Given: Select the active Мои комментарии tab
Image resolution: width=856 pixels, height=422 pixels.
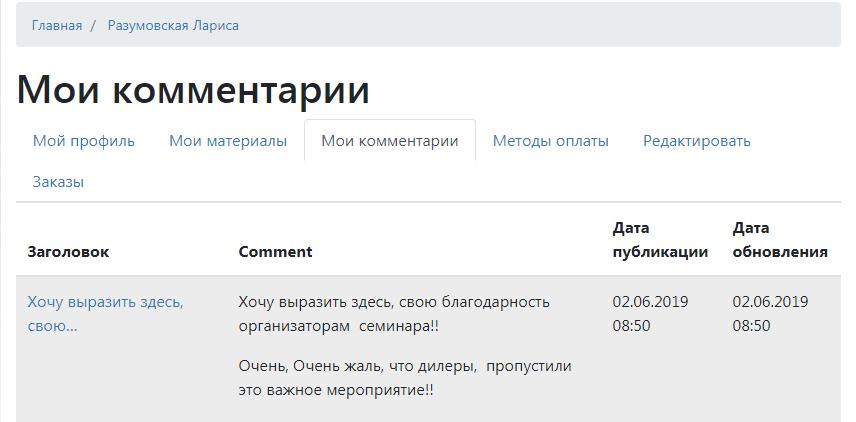Looking at the screenshot, I should click(x=390, y=141).
